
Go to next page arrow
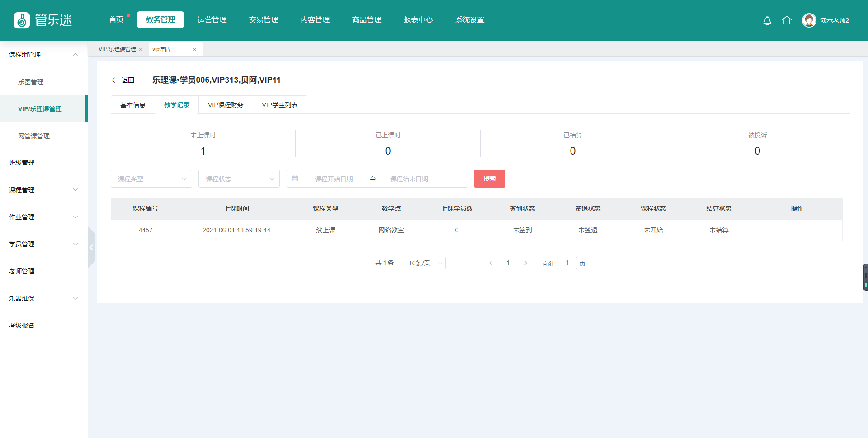pyautogui.click(x=525, y=263)
